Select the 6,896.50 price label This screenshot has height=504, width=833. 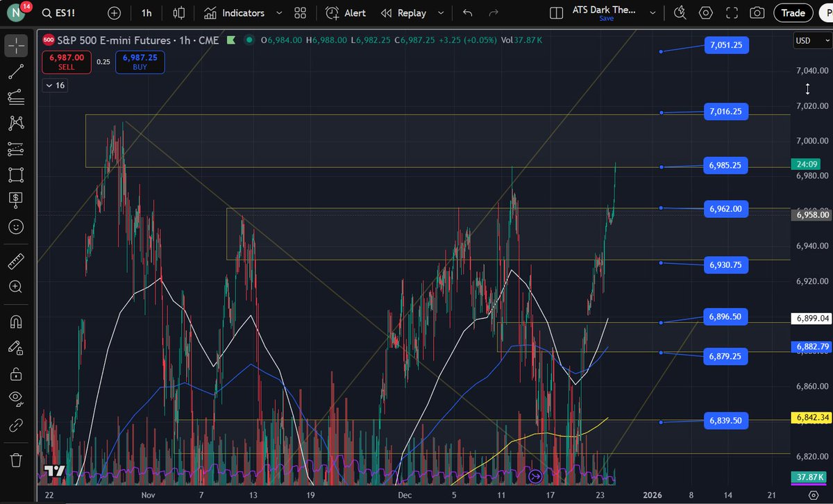[726, 317]
